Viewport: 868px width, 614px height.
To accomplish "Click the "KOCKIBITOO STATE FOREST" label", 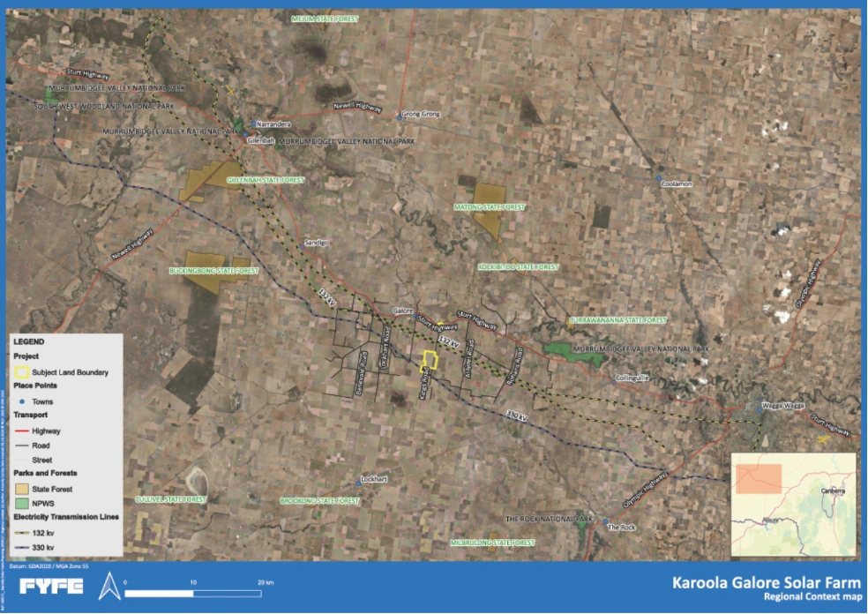I will pos(519,267).
